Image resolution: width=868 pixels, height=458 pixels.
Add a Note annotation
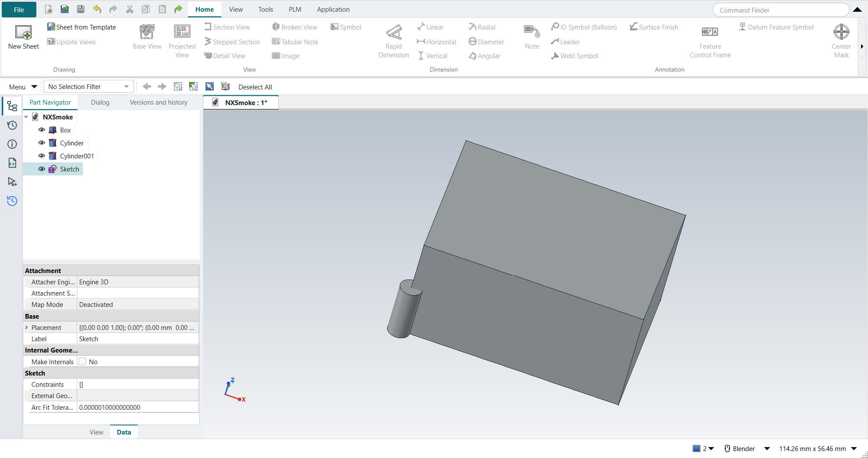(532, 37)
